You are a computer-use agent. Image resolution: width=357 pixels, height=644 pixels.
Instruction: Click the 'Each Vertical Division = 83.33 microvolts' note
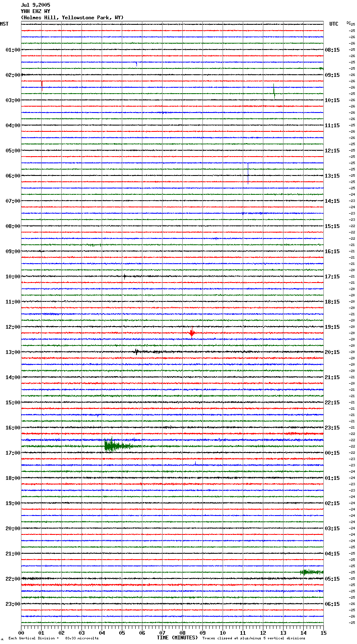pyautogui.click(x=53, y=638)
